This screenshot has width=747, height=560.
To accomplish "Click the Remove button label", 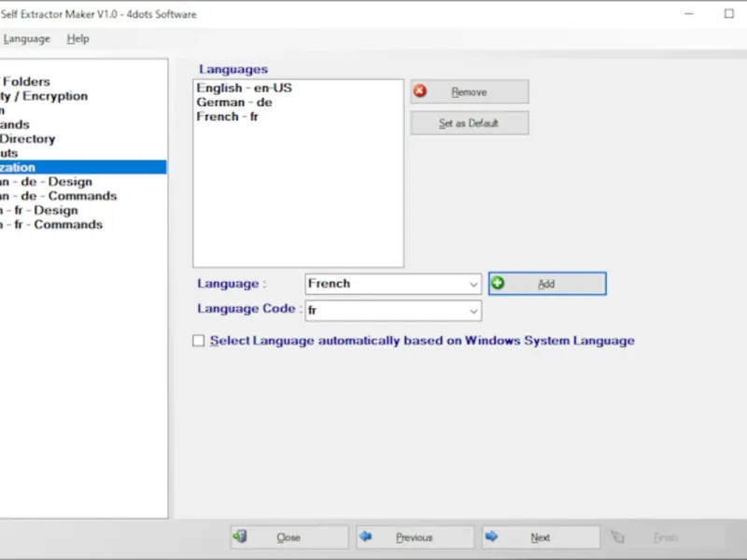I will 469,91.
